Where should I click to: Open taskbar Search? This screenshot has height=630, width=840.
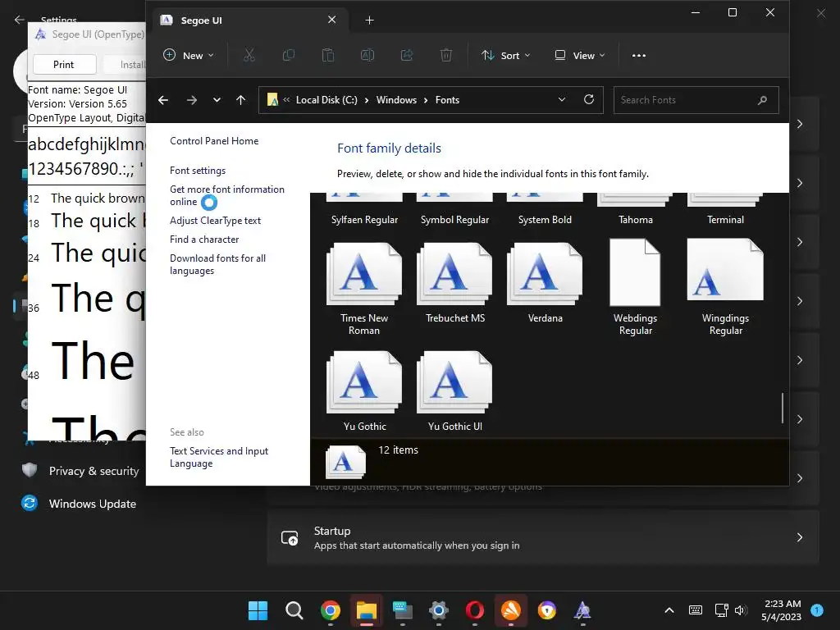[294, 610]
